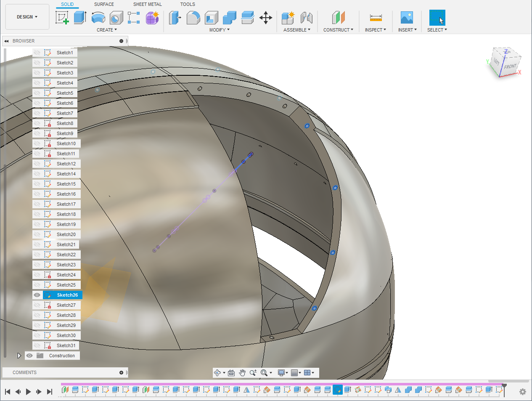Launch the Create Form tool
The image size is (532, 401).
point(152,18)
